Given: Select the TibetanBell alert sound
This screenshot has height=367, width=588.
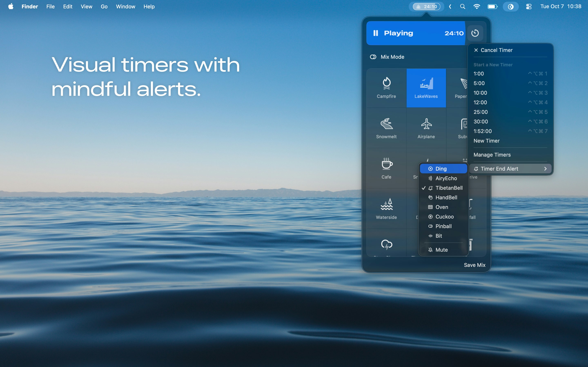Looking at the screenshot, I should click(449, 188).
